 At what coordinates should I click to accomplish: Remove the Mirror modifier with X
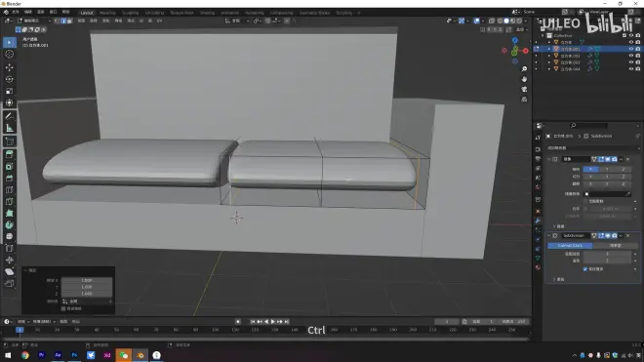[628, 159]
